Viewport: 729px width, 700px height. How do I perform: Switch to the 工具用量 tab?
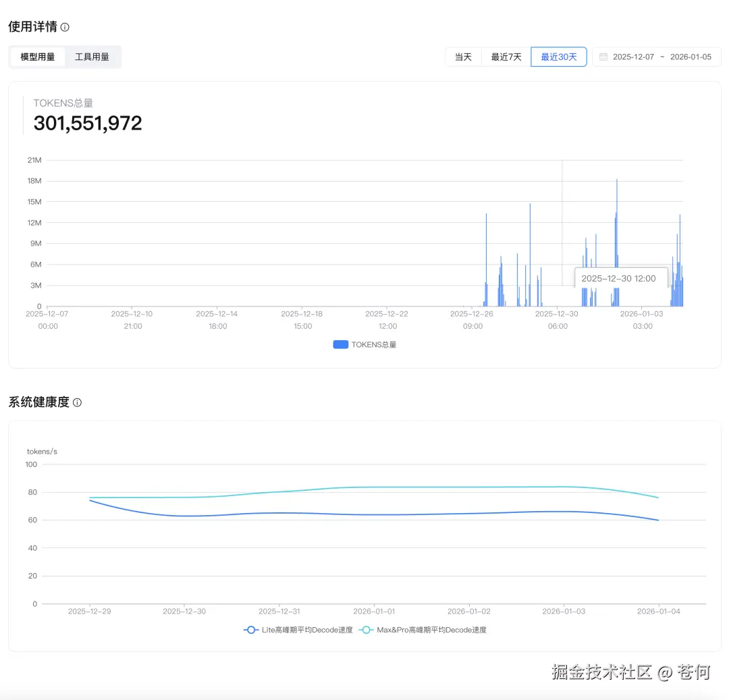pos(92,57)
